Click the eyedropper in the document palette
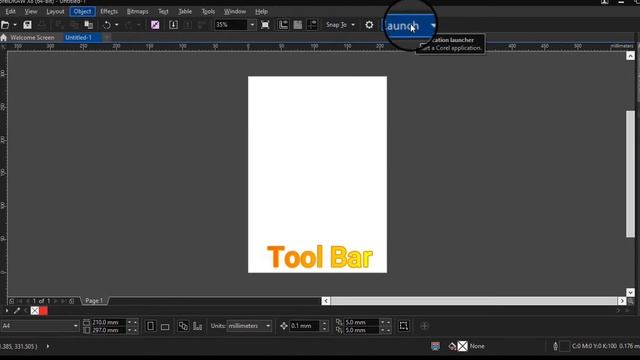 [17, 311]
